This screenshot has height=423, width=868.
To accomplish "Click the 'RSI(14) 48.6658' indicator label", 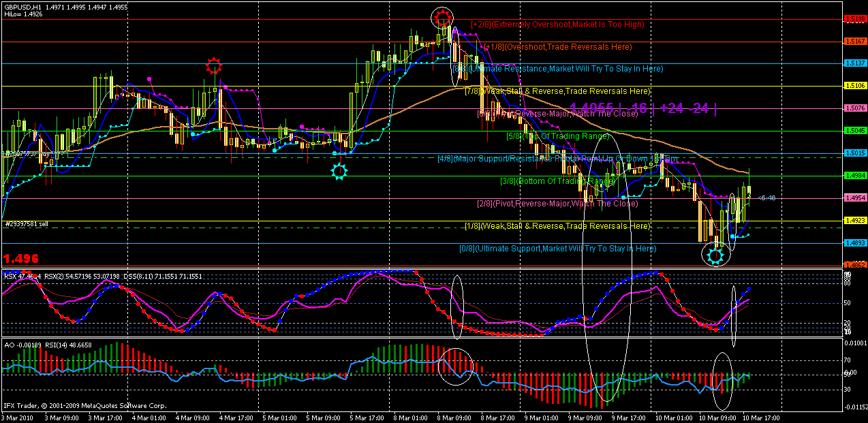I will [x=67, y=345].
